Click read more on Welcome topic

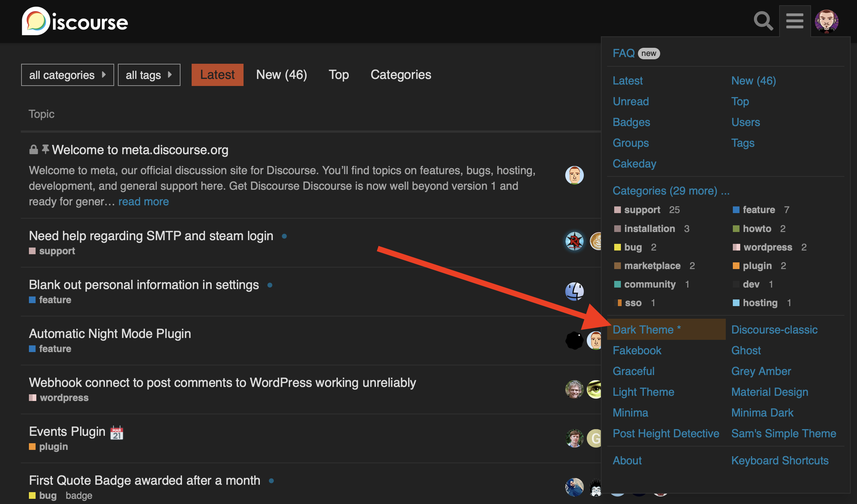click(143, 202)
